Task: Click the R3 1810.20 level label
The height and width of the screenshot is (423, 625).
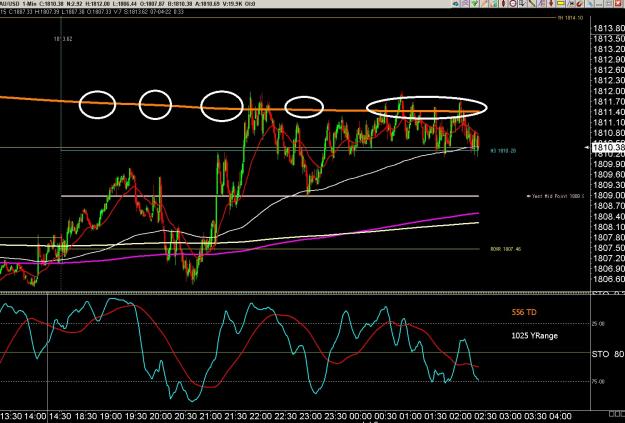Action: pyautogui.click(x=503, y=151)
